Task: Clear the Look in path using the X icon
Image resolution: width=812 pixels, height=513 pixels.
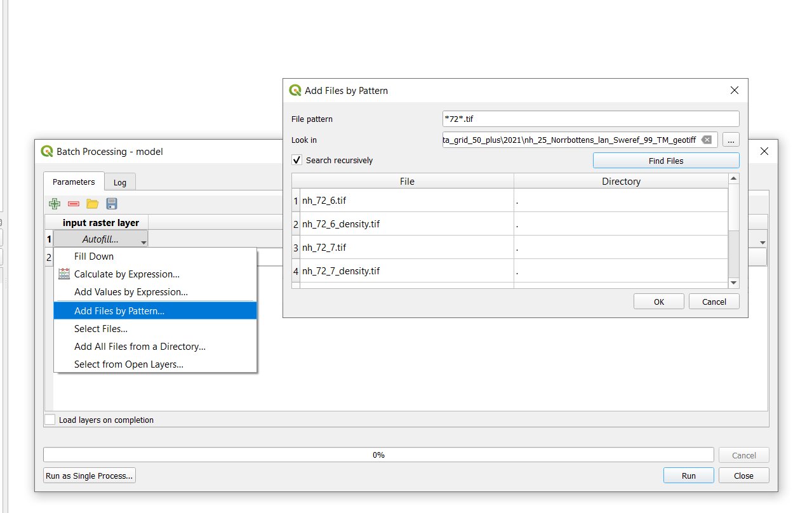Action: [707, 139]
